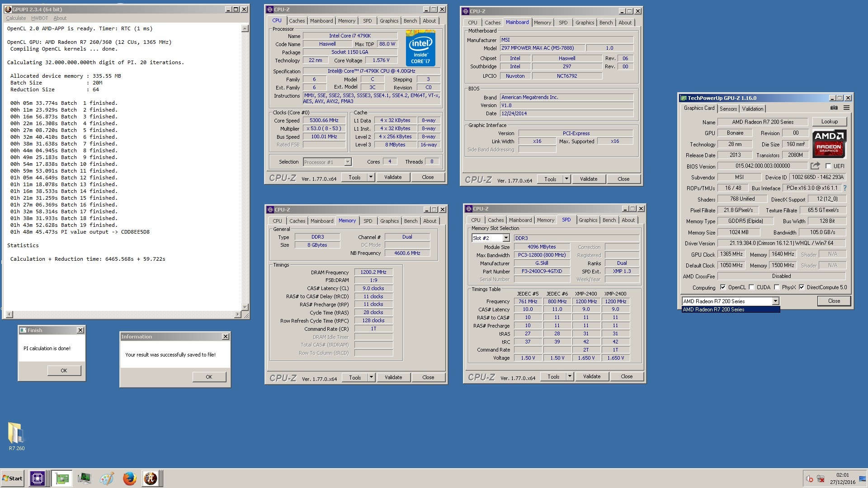Screen dimensions: 868x488
Task: Open the Processor #1 selection dropdown
Action: [x=348, y=162]
